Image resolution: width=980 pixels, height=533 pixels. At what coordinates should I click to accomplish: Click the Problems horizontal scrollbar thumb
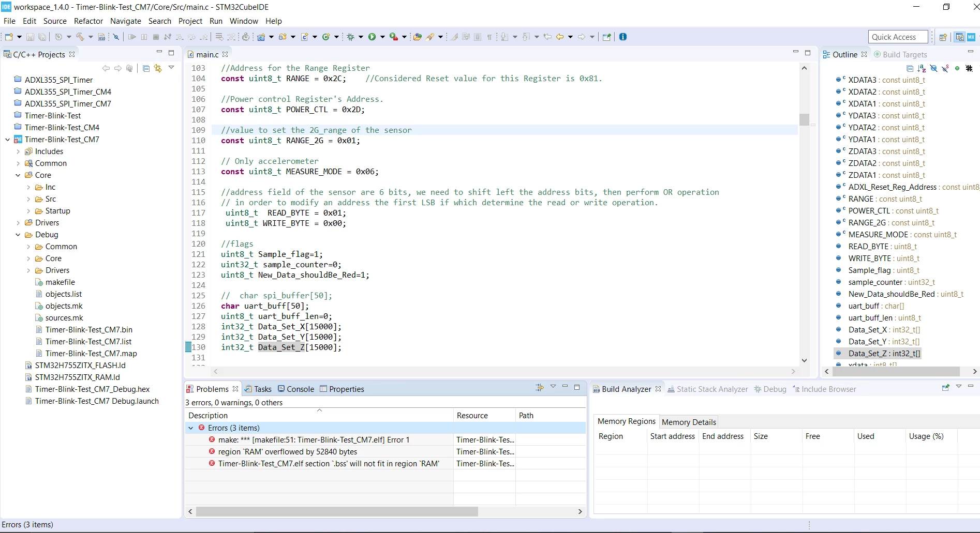point(337,512)
